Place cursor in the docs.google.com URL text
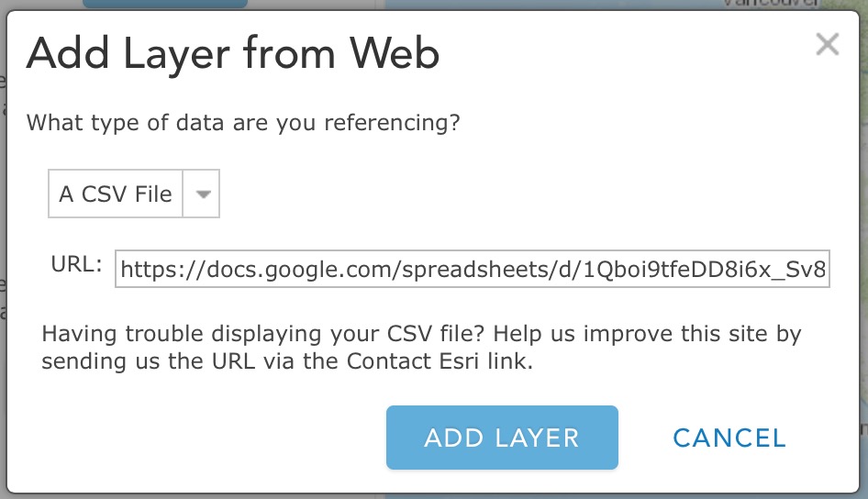Viewport: 868px width, 499px height. 275,269
